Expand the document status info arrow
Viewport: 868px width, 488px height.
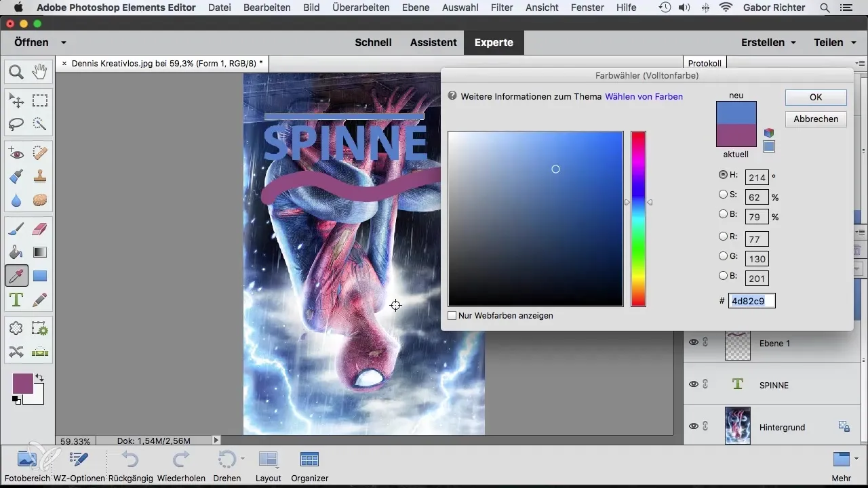pyautogui.click(x=216, y=441)
